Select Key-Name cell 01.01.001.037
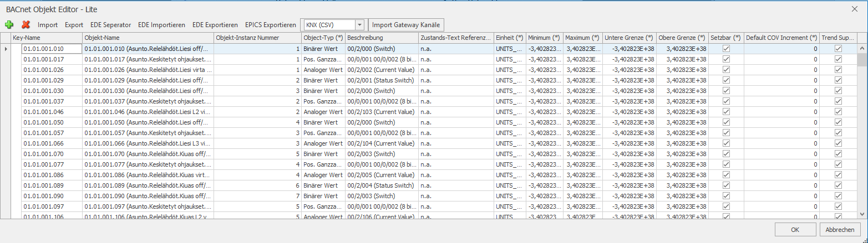This screenshot has height=243, width=868. coord(52,101)
